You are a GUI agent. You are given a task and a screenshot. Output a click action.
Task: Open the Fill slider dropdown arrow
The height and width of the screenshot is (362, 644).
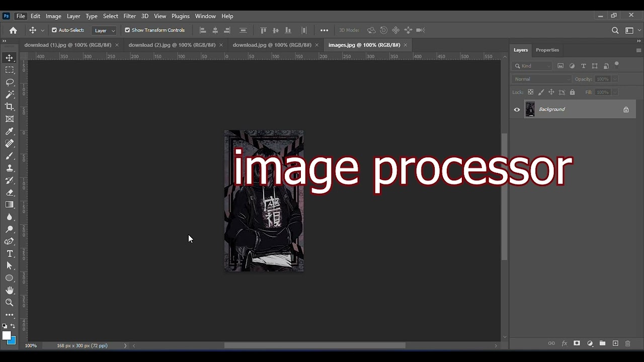(x=615, y=93)
